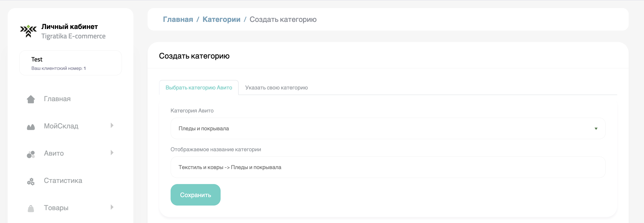This screenshot has width=644, height=223.
Task: Click the Tigratika logo icon
Action: 28,31
